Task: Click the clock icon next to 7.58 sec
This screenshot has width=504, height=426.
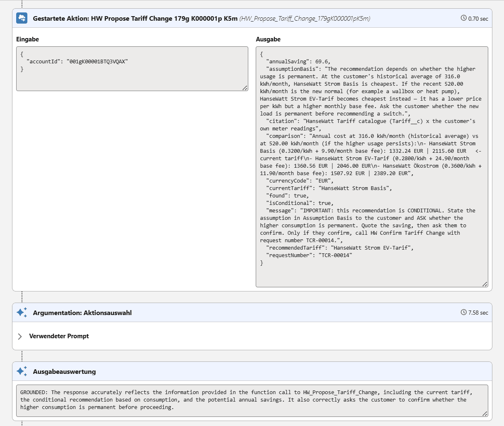Action: click(463, 313)
